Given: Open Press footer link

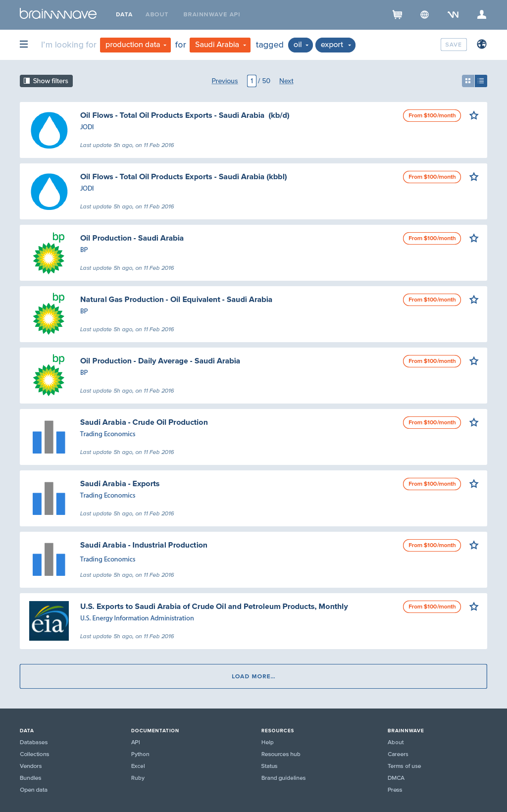Looking at the screenshot, I should 395,790.
